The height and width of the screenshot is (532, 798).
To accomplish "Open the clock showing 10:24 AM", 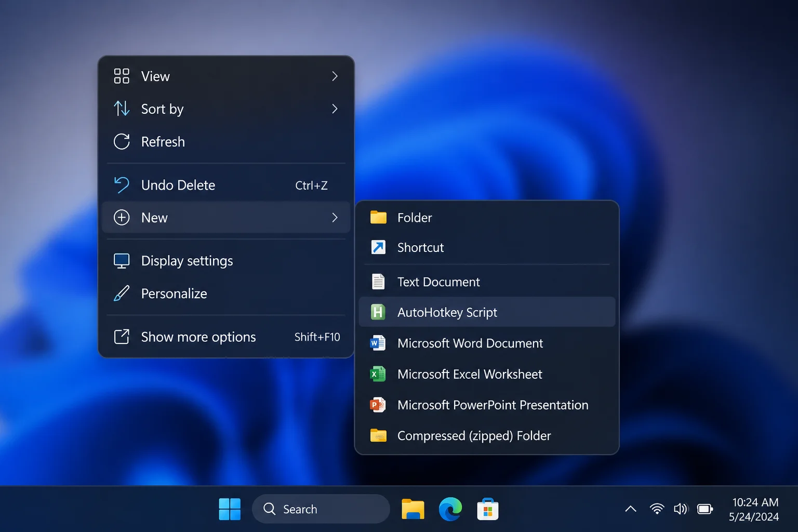I will (x=755, y=502).
